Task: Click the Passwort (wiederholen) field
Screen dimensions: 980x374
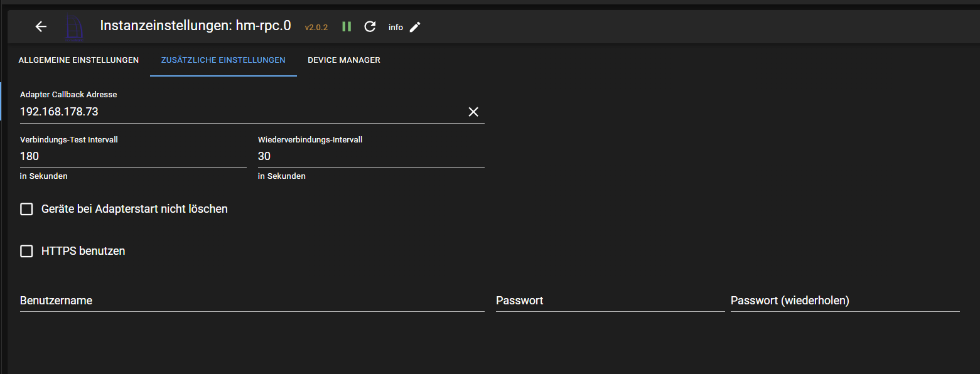Action: (844, 301)
